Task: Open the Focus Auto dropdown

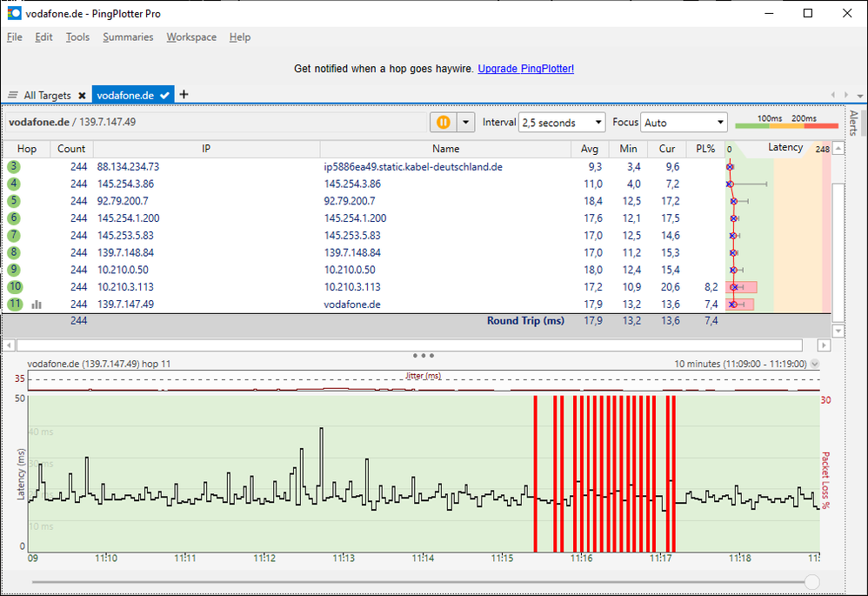Action: [684, 123]
